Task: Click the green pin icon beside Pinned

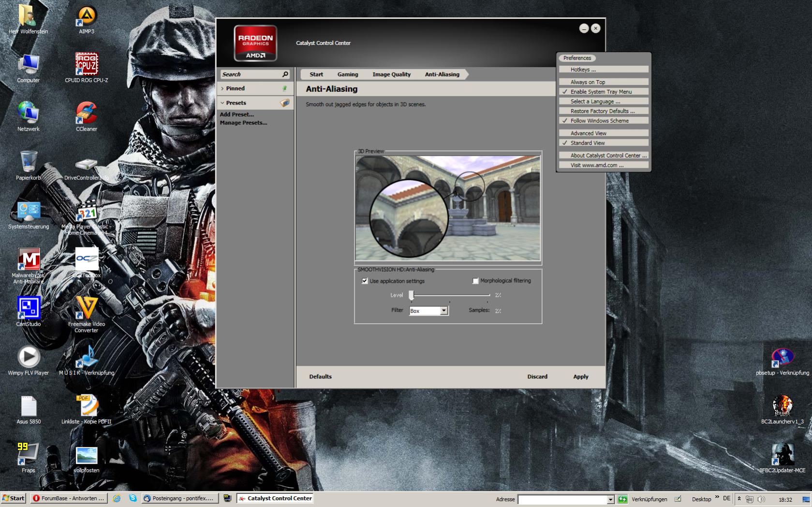Action: 285,88
